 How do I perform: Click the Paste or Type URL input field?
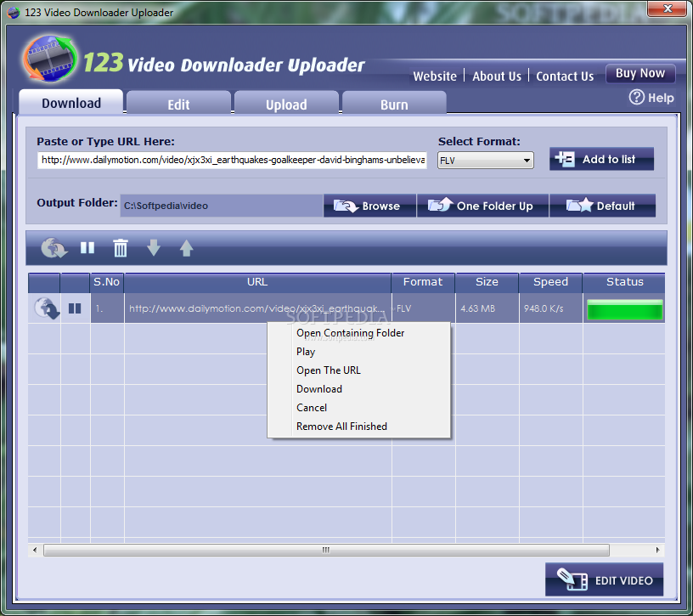(232, 160)
